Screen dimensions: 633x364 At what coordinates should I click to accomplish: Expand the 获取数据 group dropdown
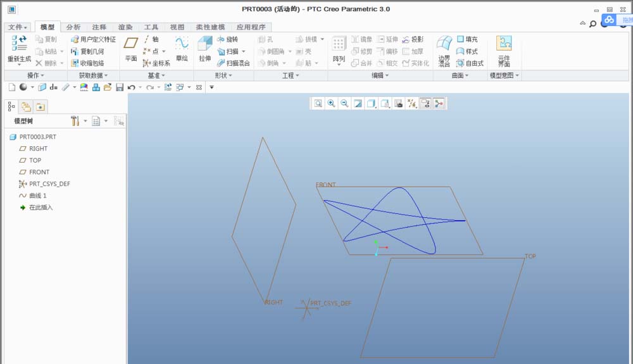tap(93, 75)
